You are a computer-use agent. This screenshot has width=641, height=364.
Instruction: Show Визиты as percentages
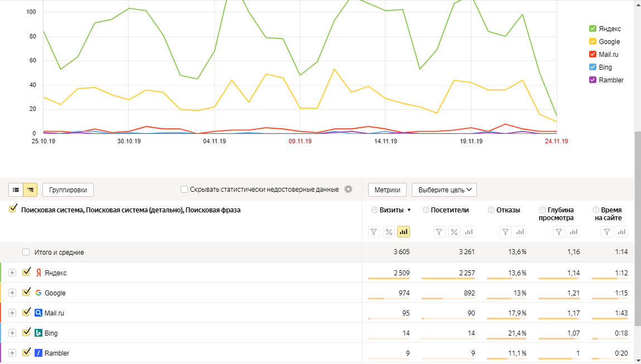tap(389, 232)
